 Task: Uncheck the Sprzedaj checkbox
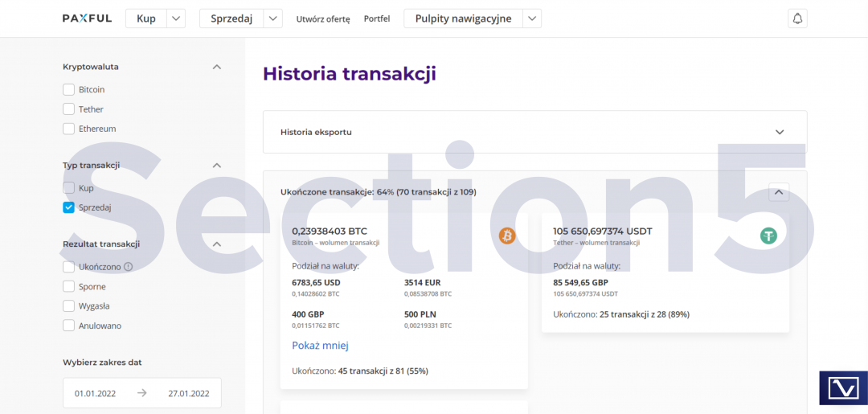pos(68,207)
